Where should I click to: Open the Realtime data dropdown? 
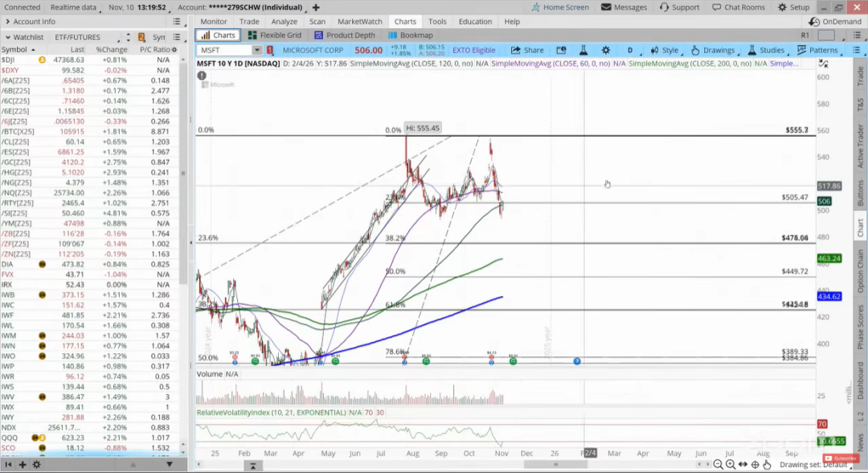(76, 7)
